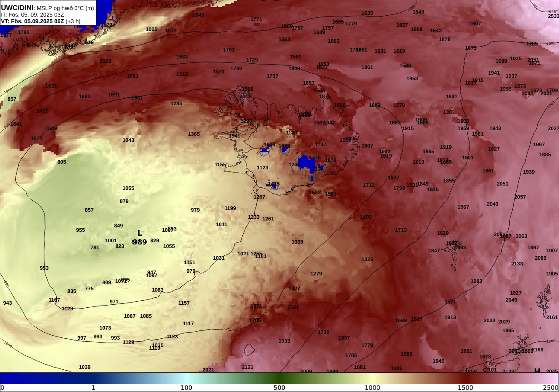
Task: Click the height value 1011
Action: tap(221, 224)
